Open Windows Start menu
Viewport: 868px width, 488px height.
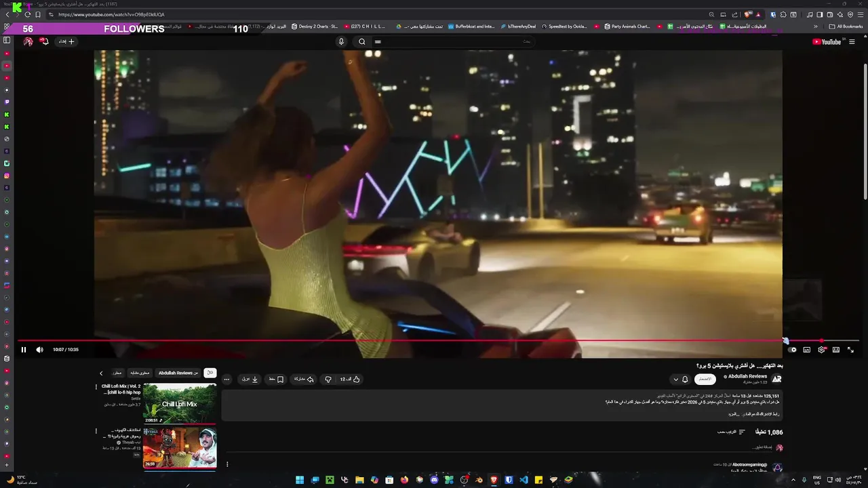(x=300, y=480)
